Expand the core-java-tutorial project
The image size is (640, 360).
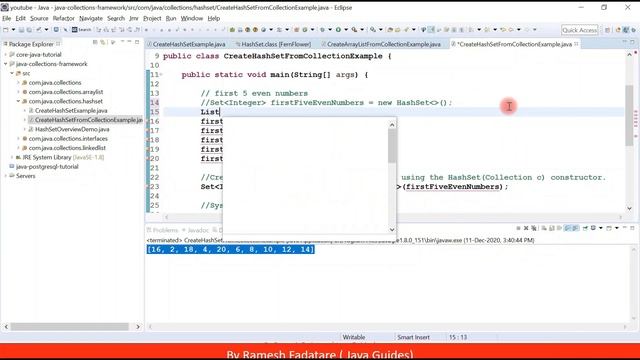click(x=6, y=54)
